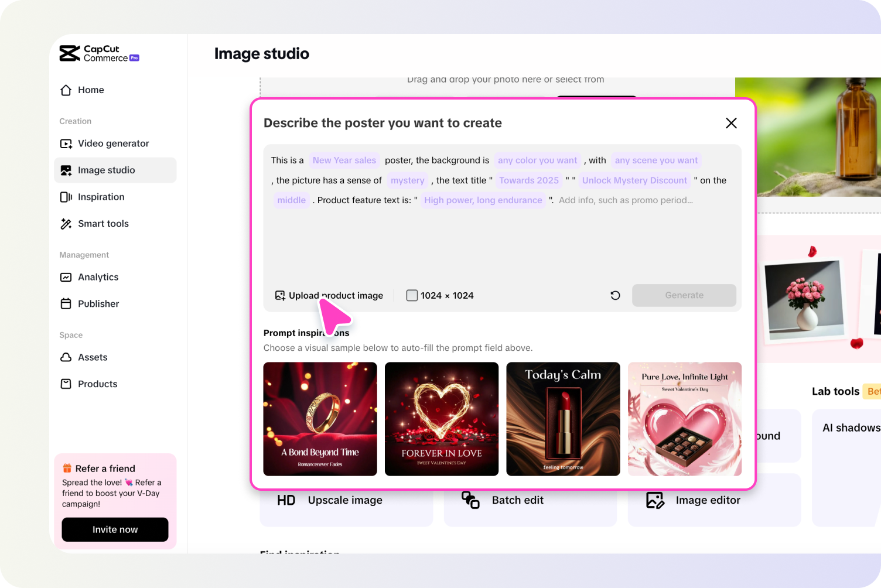This screenshot has width=881, height=588.
Task: Open the Image editor tool card
Action: (714, 500)
